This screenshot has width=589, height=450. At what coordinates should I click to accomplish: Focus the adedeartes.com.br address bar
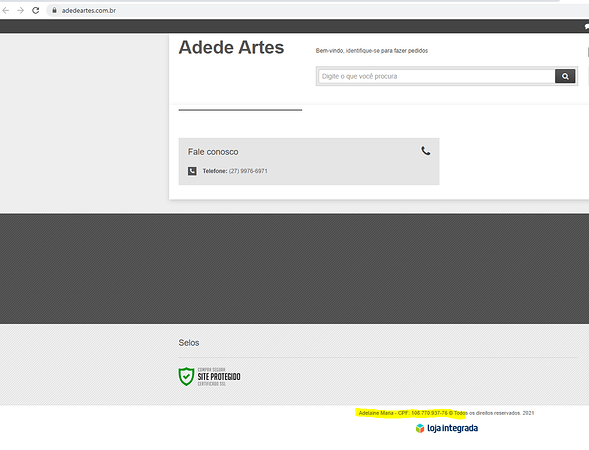click(89, 11)
